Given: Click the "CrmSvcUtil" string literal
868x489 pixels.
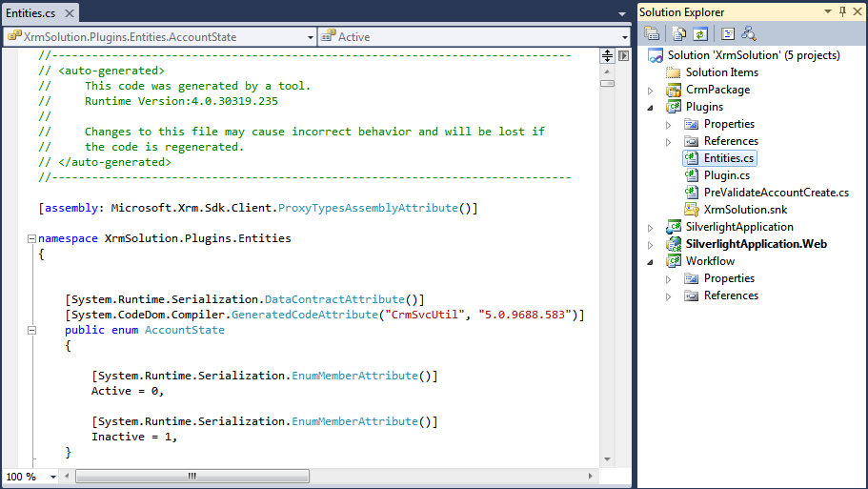Looking at the screenshot, I should 425,316.
